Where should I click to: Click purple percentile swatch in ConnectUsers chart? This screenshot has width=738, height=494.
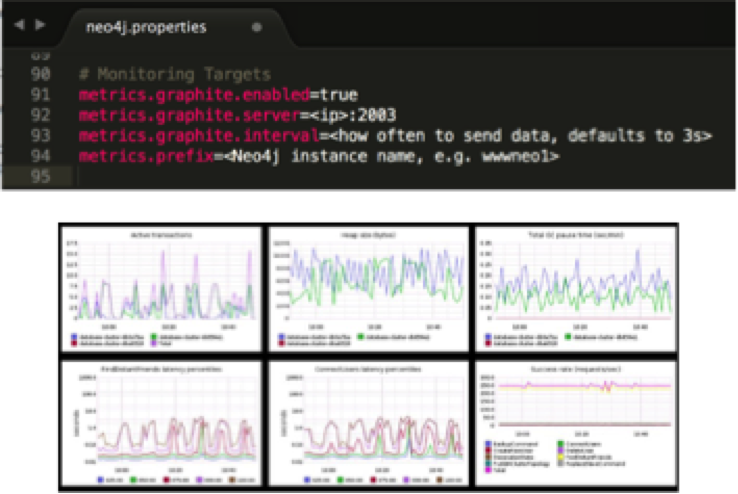coord(406,480)
